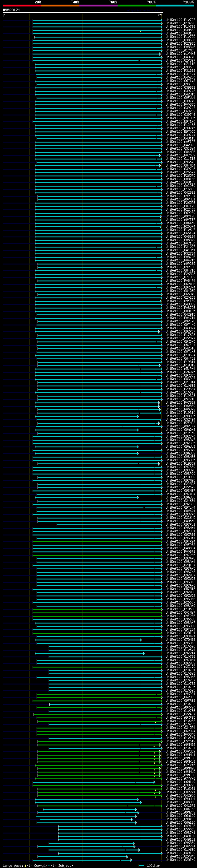Viewport: 197px width, 868px height.
Task: Click the cyan ~100% legend segment
Action: coord(175,6)
